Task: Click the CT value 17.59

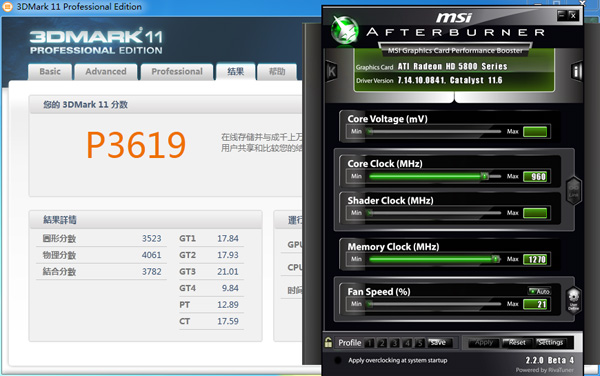Action: coord(228,321)
